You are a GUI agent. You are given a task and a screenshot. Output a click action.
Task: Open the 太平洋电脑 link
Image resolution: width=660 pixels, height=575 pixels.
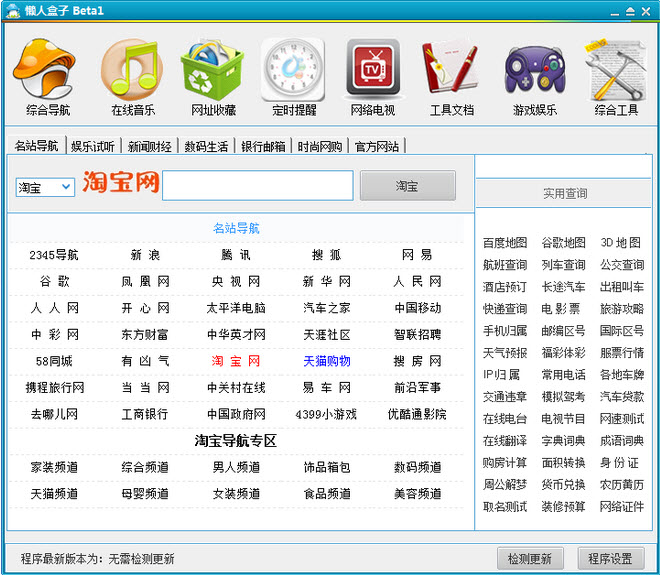click(236, 308)
